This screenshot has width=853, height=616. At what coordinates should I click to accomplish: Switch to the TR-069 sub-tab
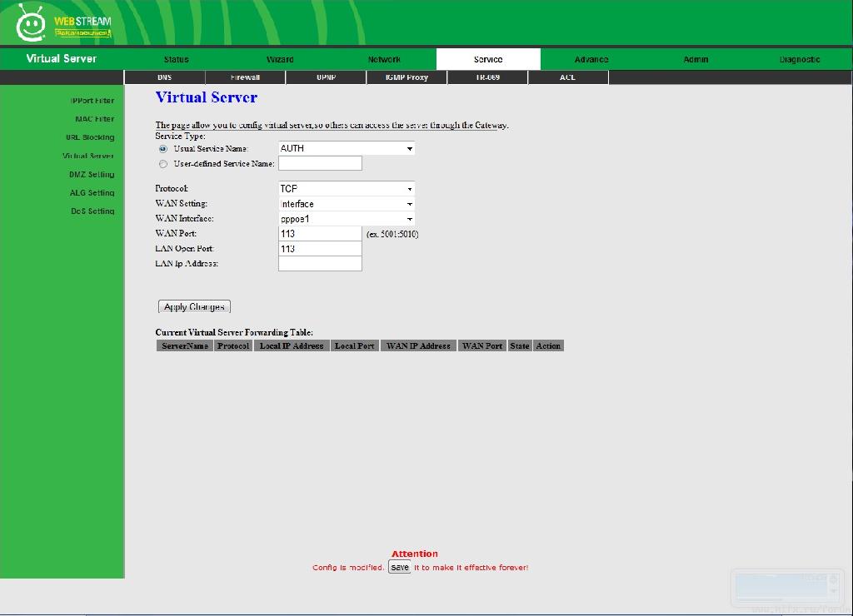coord(487,77)
